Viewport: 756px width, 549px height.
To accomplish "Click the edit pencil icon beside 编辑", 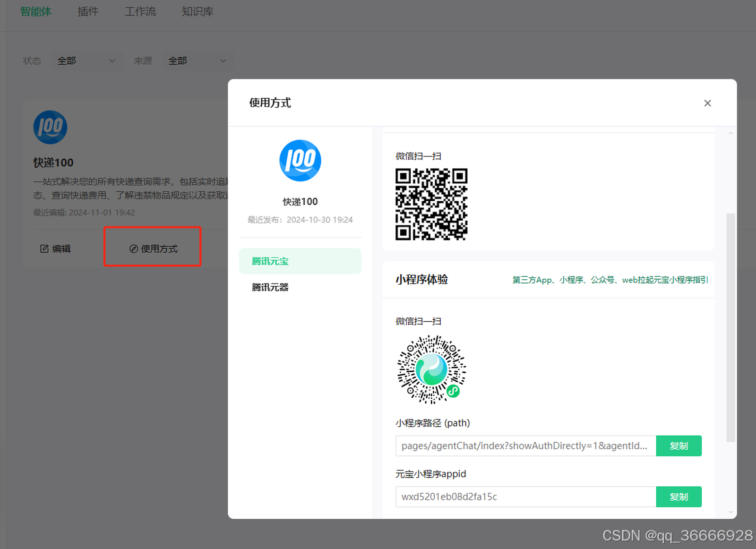I will click(44, 249).
